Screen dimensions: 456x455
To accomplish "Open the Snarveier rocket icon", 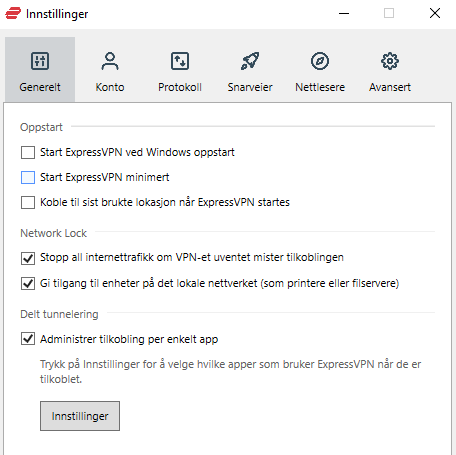I will (x=250, y=61).
